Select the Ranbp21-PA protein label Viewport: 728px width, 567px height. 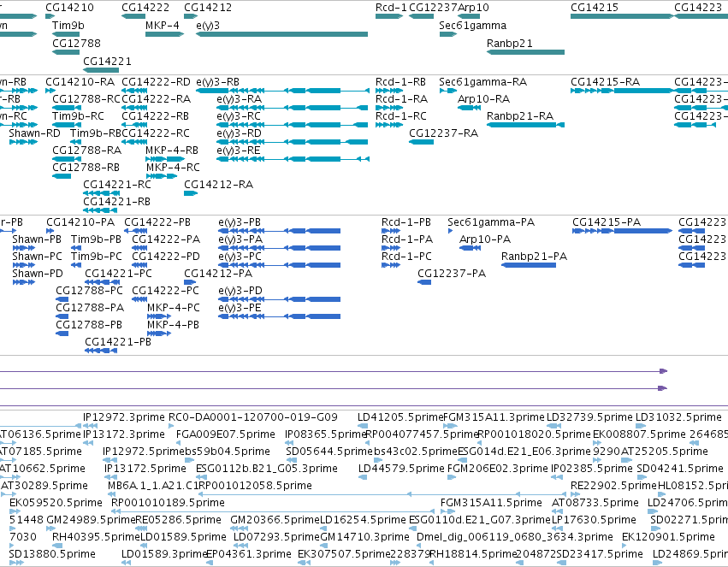[x=534, y=257]
